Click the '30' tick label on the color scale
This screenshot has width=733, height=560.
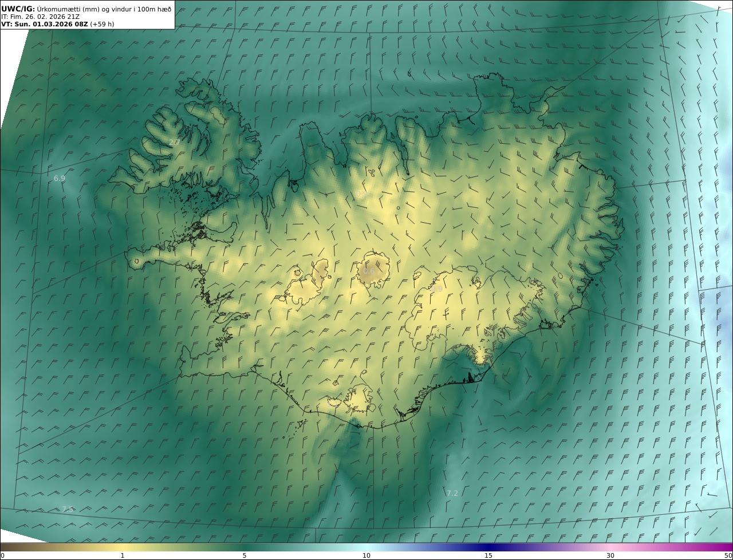610,555
